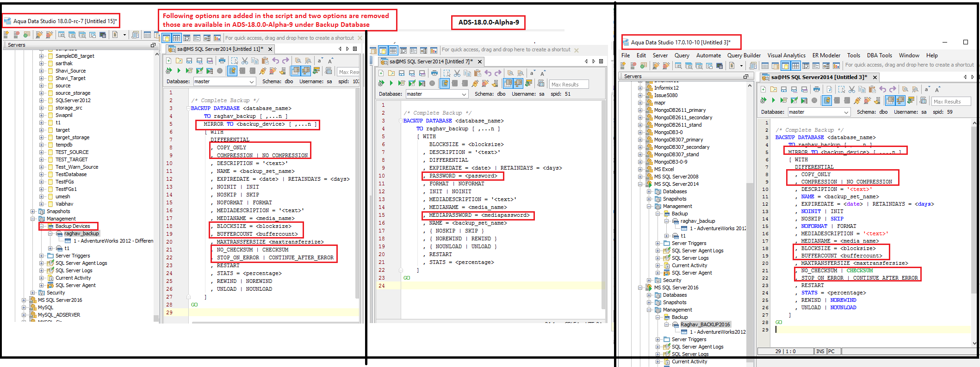Click Connect plug icon in Untitled 11 toolbar

262,71
